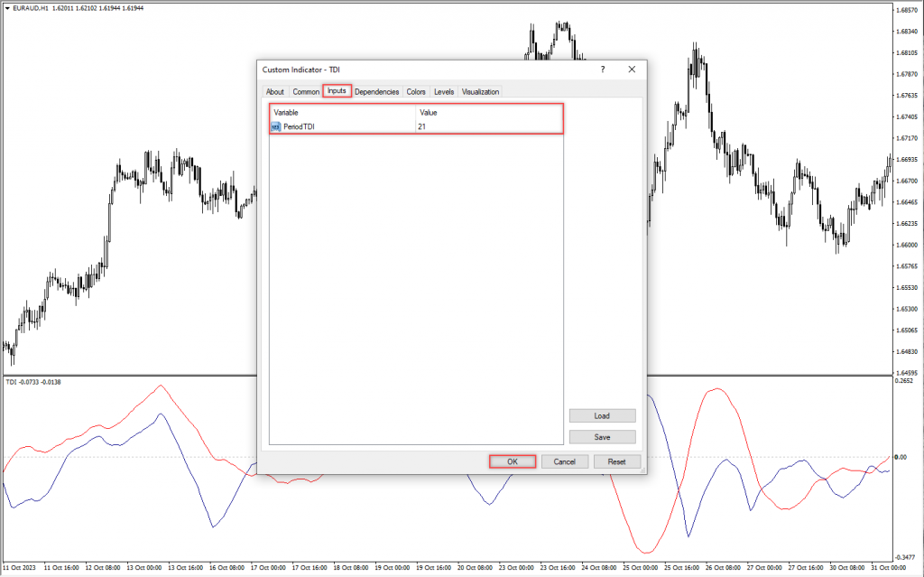The height and width of the screenshot is (577, 924).
Task: Click the dialog resize grip corner
Action: [642, 470]
